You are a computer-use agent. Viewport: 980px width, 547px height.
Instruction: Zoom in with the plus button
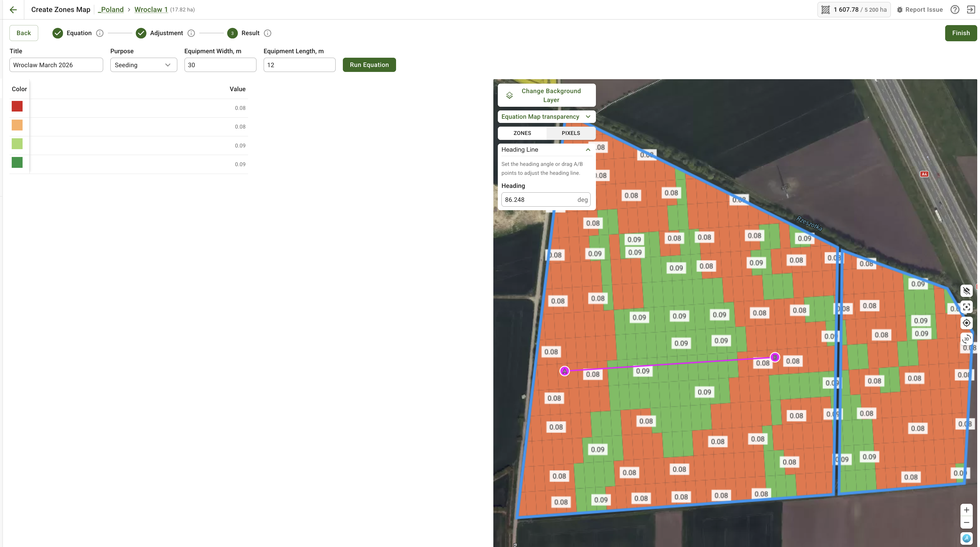point(966,510)
